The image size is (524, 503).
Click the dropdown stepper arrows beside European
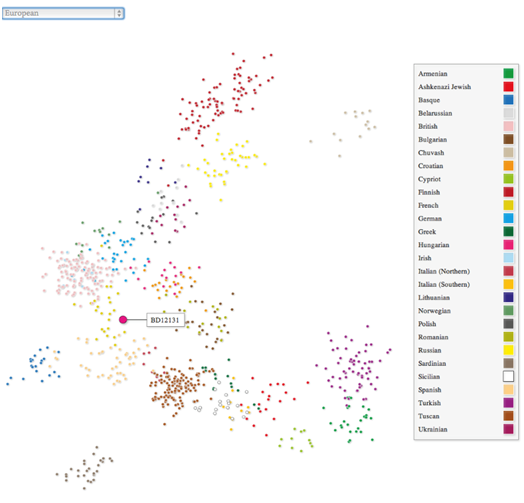point(119,13)
